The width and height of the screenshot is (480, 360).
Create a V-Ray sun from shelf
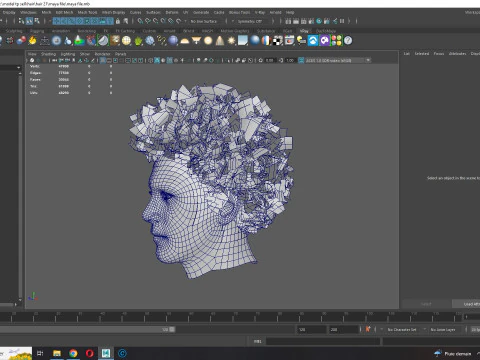[x=231, y=41]
